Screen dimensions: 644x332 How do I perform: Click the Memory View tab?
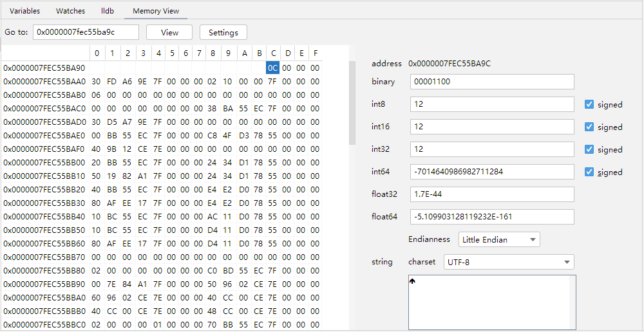(156, 11)
